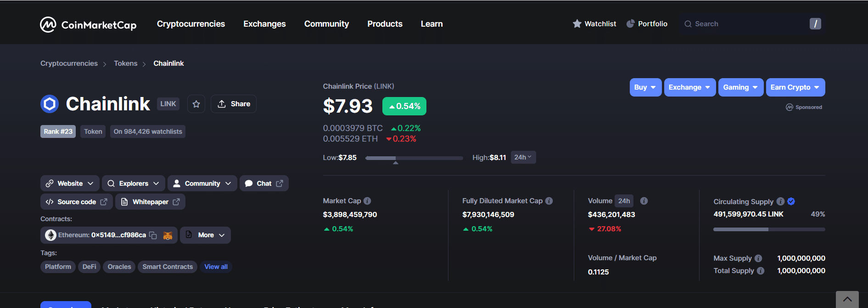
Task: Open the Buy dropdown
Action: pos(645,87)
